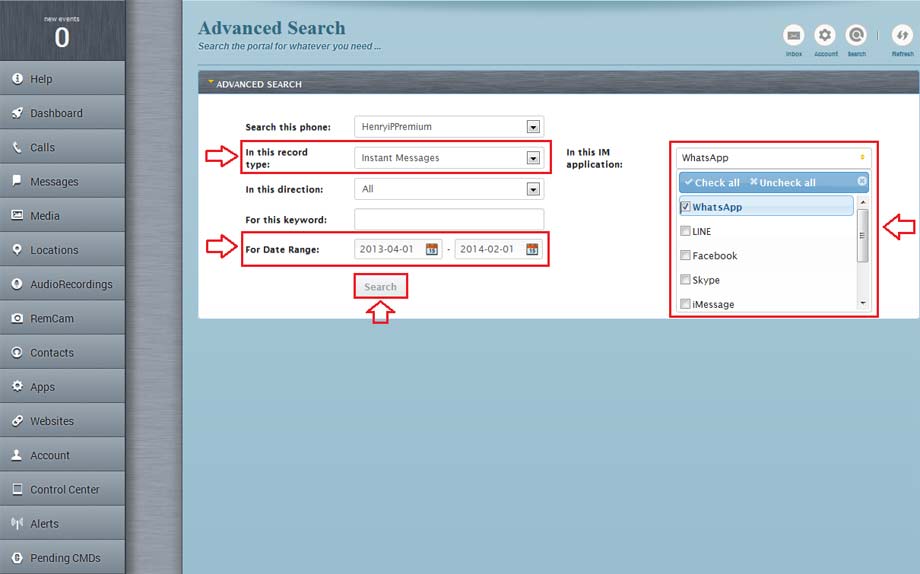The width and height of the screenshot is (920, 574).
Task: Open the AudioRecordings menu item
Action: pyautogui.click(x=62, y=283)
